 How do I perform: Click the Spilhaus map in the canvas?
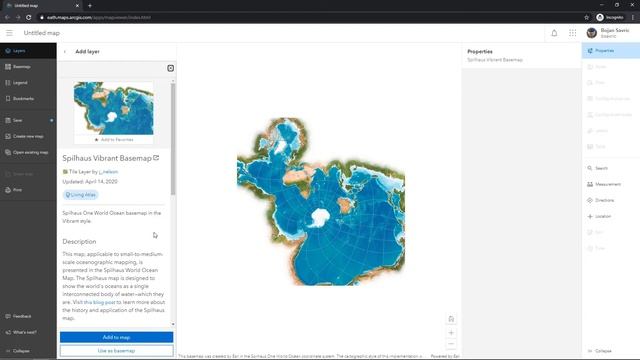tap(321, 202)
